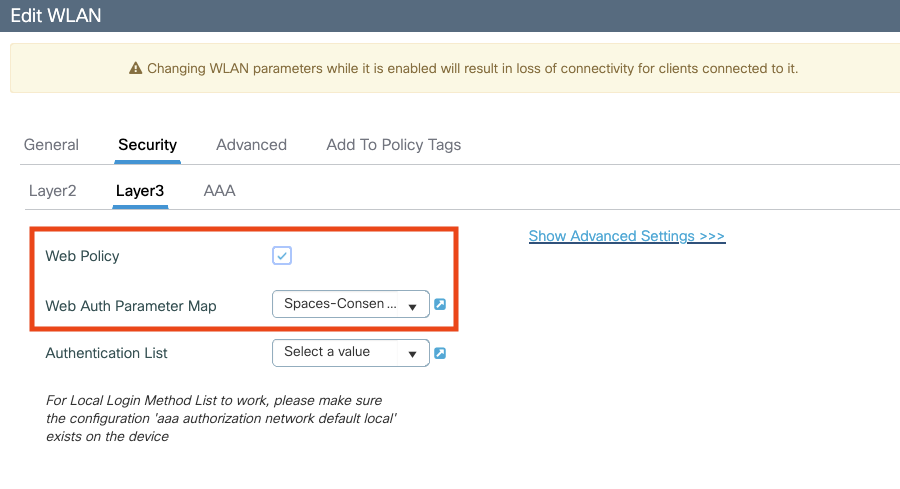Open Authentication List external link icon
This screenshot has width=900, height=489.
coord(440,353)
